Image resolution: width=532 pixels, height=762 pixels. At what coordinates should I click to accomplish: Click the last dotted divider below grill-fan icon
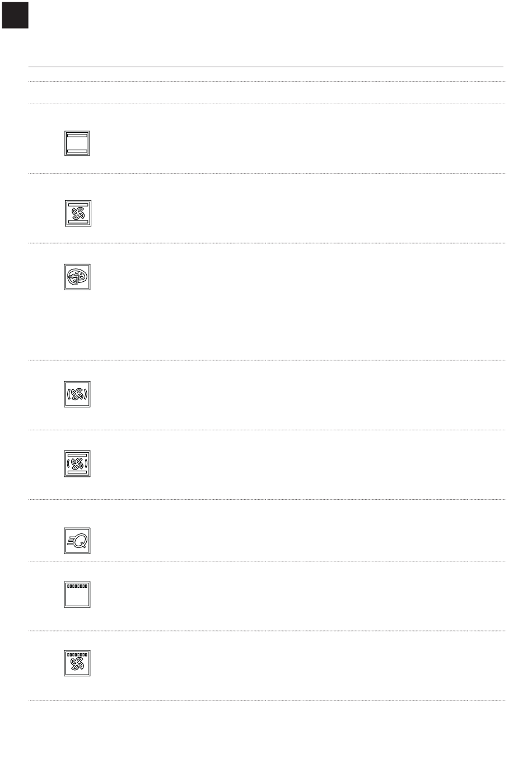[267, 700]
